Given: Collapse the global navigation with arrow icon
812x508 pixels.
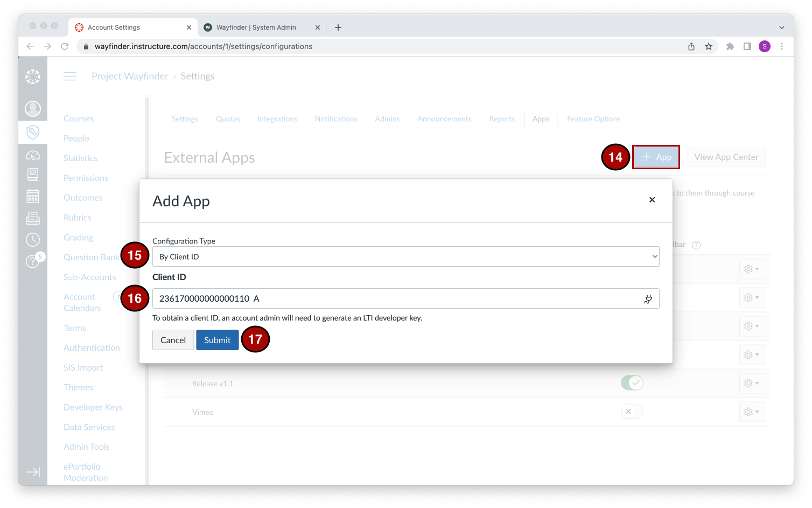Looking at the screenshot, I should pos(33,472).
